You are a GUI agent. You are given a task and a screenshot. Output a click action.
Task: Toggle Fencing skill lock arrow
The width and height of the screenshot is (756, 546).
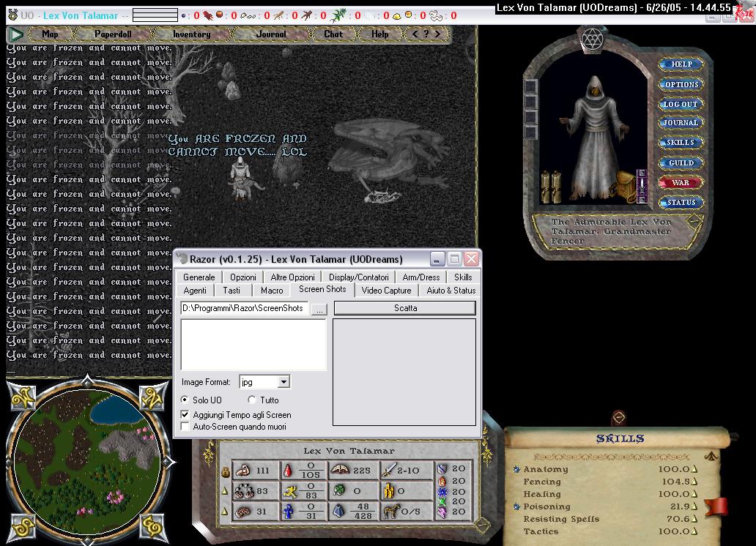[x=694, y=481]
